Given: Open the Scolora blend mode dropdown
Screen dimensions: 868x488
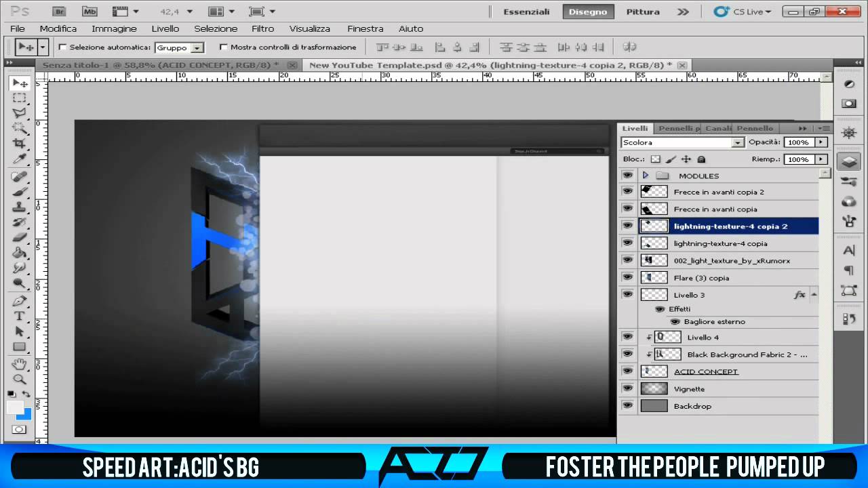Looking at the screenshot, I should (x=738, y=142).
